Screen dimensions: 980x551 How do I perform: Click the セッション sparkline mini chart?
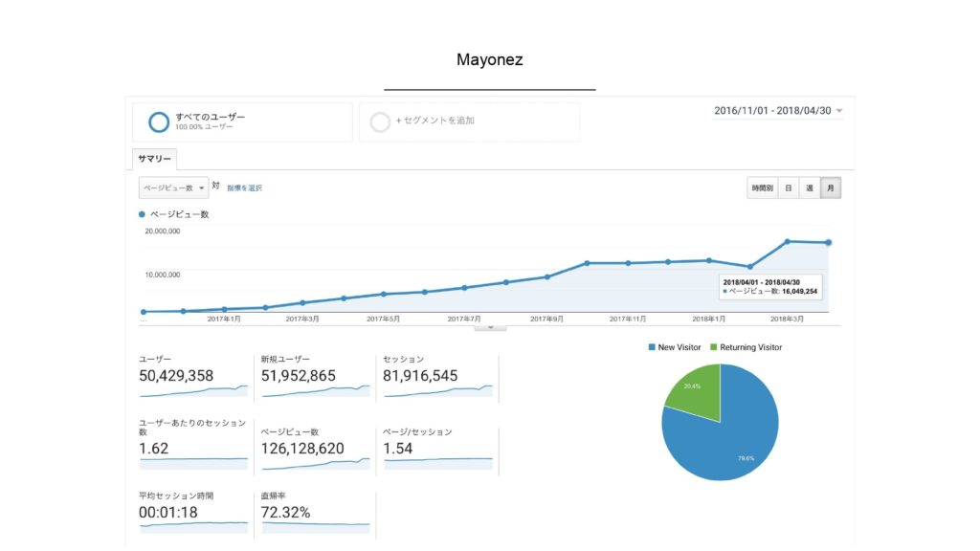437,390
